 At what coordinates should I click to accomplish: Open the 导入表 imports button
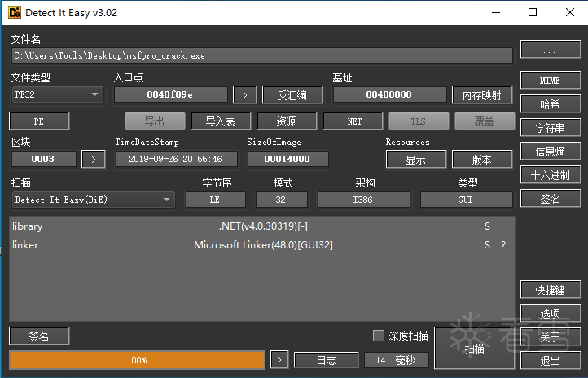221,121
